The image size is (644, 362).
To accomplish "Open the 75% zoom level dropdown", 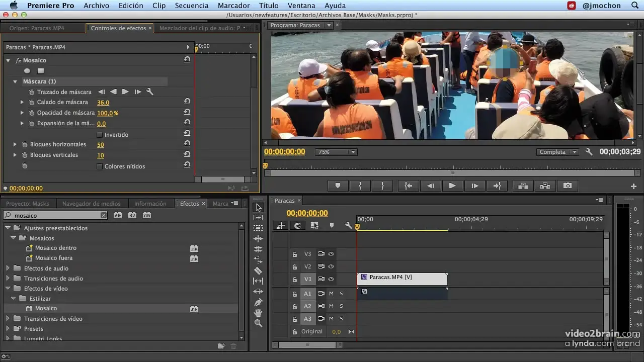I will (x=336, y=152).
